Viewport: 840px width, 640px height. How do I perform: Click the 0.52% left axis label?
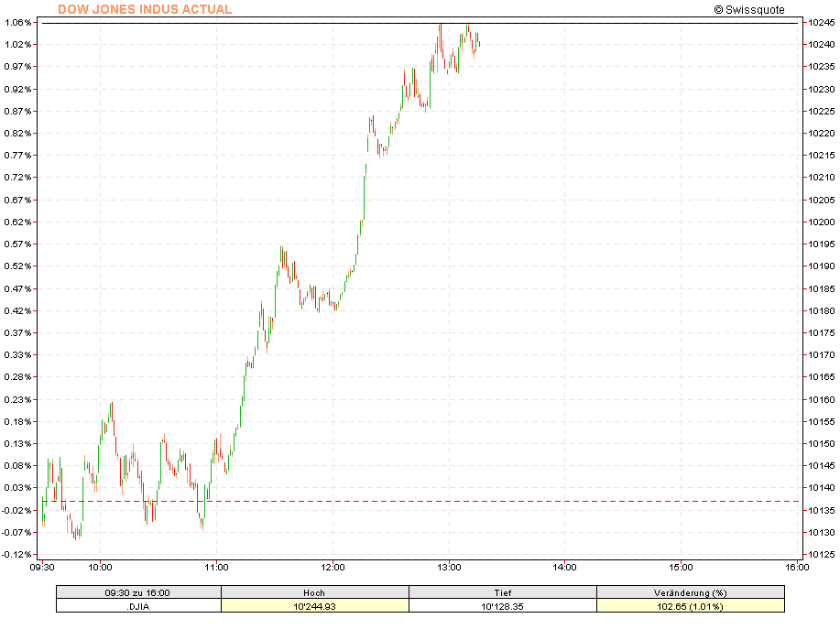coord(18,266)
